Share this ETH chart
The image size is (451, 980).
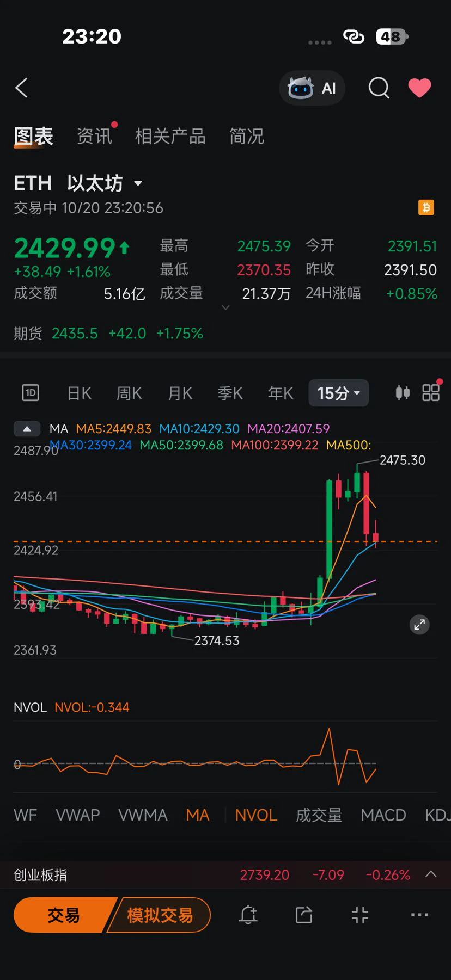tap(304, 915)
